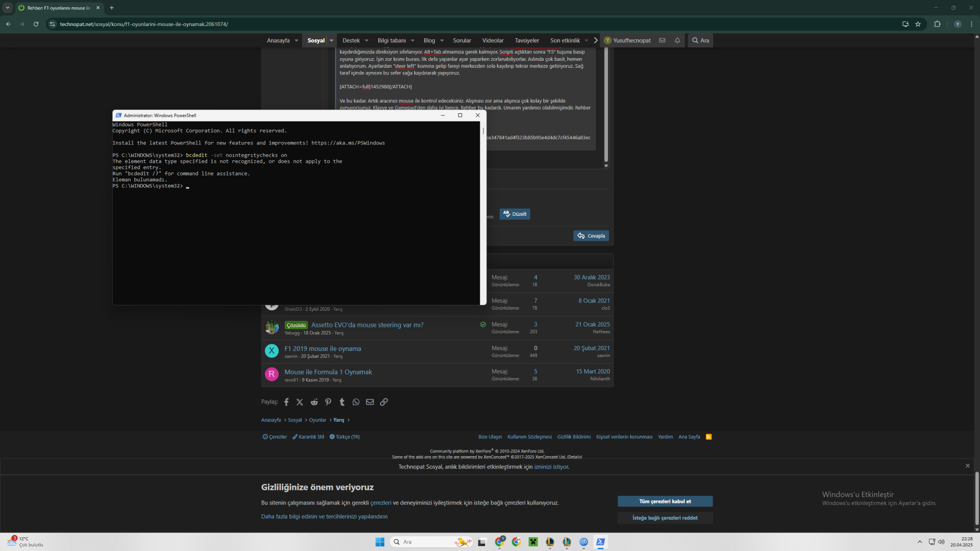
Task: Bookmark this page with the star icon
Action: click(x=918, y=24)
